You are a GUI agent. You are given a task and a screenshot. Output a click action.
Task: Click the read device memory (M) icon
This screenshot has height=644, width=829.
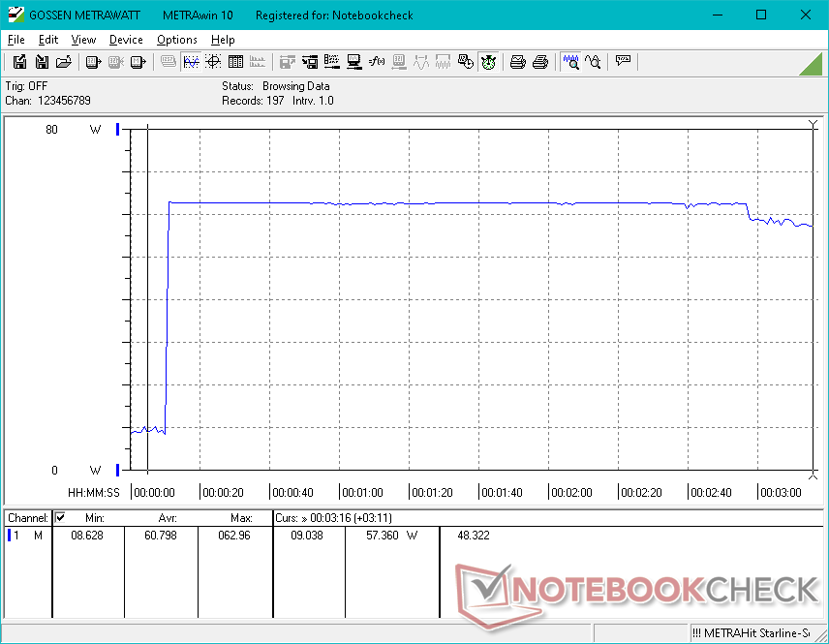point(138,62)
